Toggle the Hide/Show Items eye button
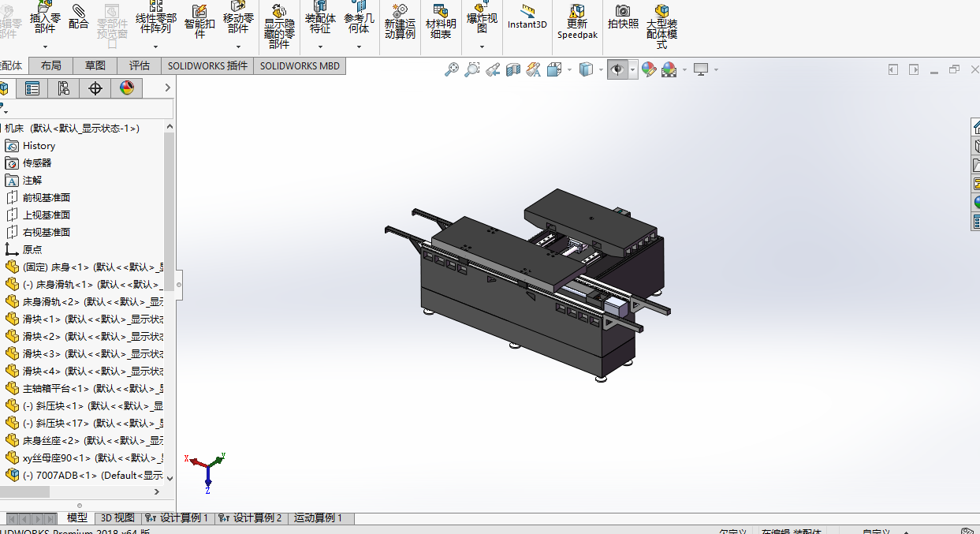 617,69
